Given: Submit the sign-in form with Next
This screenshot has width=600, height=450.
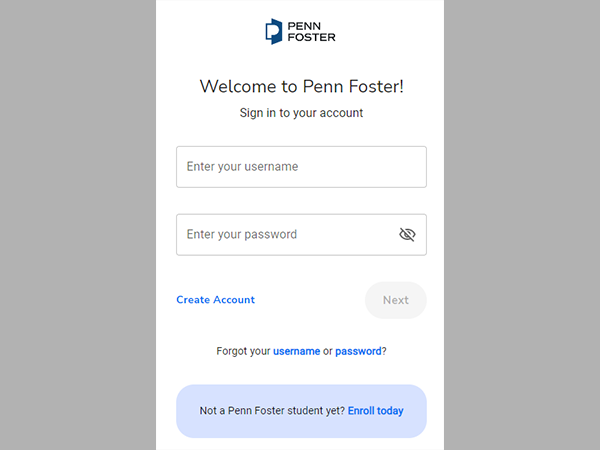Looking at the screenshot, I should click(396, 300).
